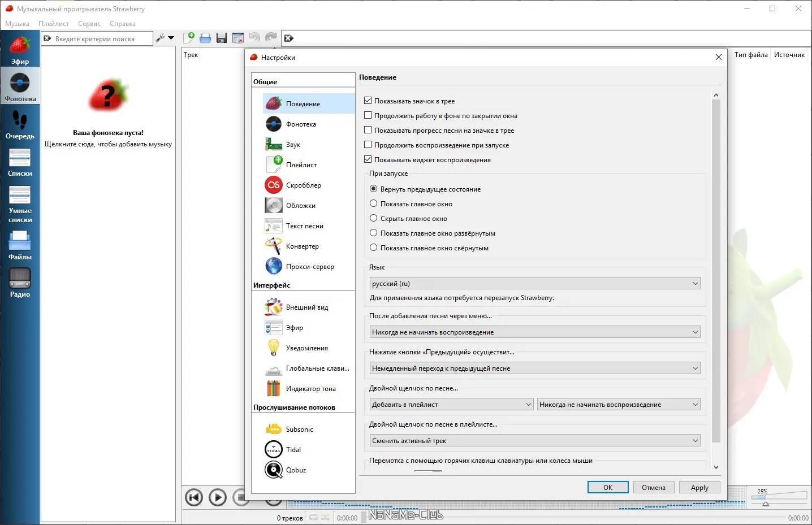Select Показать главное окно развёрнутым radio

(x=373, y=233)
